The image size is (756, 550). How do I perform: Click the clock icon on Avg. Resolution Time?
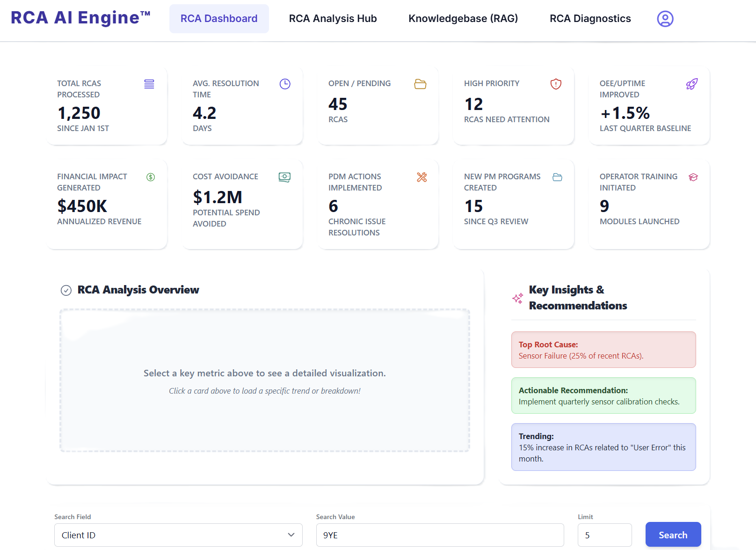(285, 84)
